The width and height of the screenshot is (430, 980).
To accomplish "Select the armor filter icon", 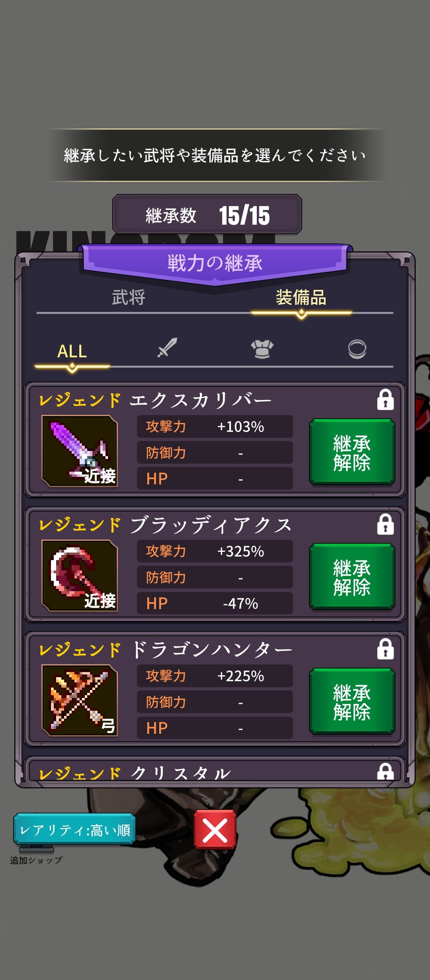I will point(262,349).
